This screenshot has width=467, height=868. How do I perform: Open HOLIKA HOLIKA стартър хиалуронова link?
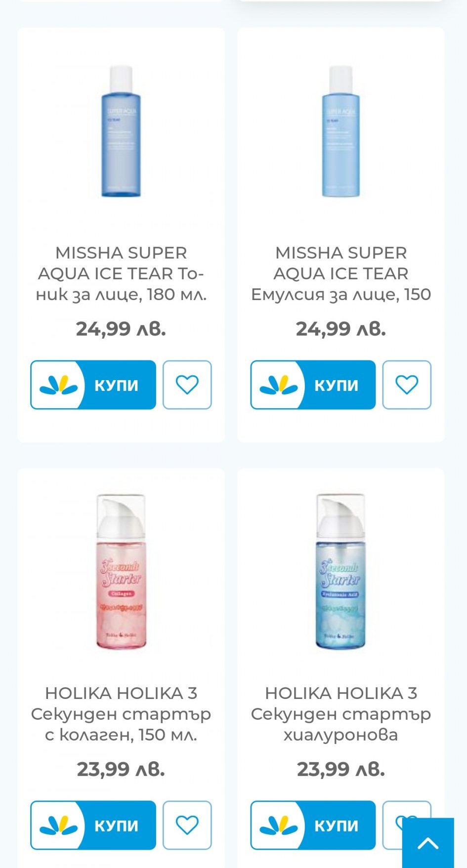[x=341, y=714]
